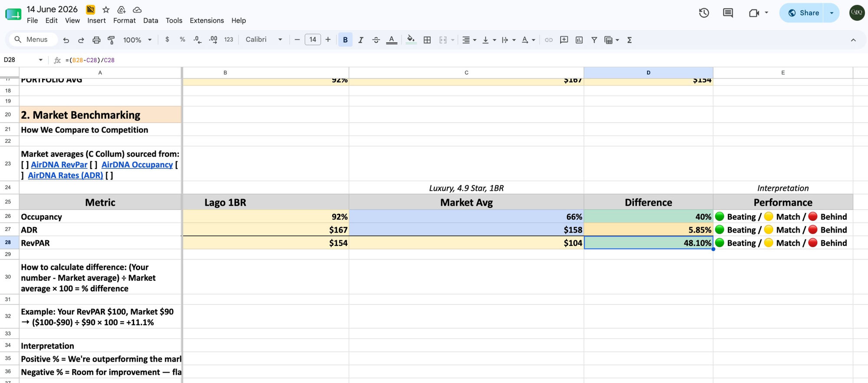Select column D header
This screenshot has width=868, height=383.
click(x=648, y=73)
